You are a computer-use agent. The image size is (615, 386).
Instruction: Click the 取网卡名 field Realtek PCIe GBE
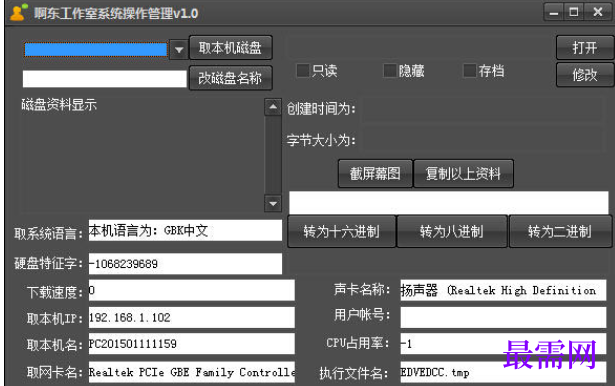pyautogui.click(x=191, y=372)
